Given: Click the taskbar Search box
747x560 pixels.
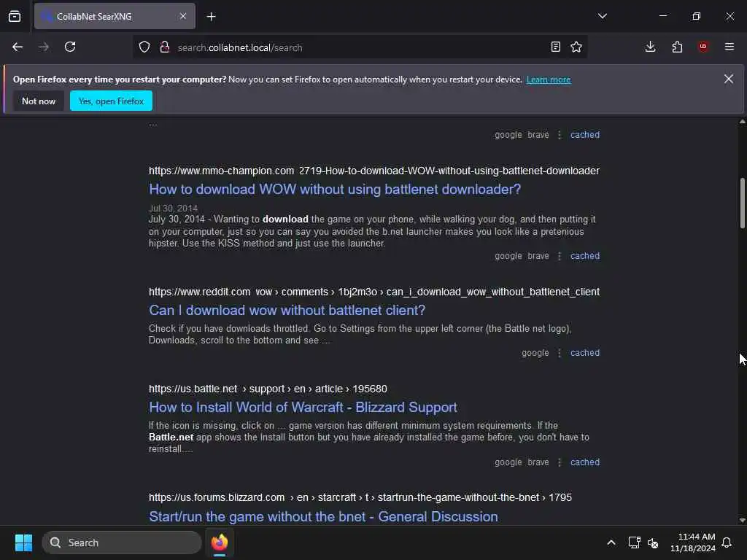Looking at the screenshot, I should [x=122, y=542].
